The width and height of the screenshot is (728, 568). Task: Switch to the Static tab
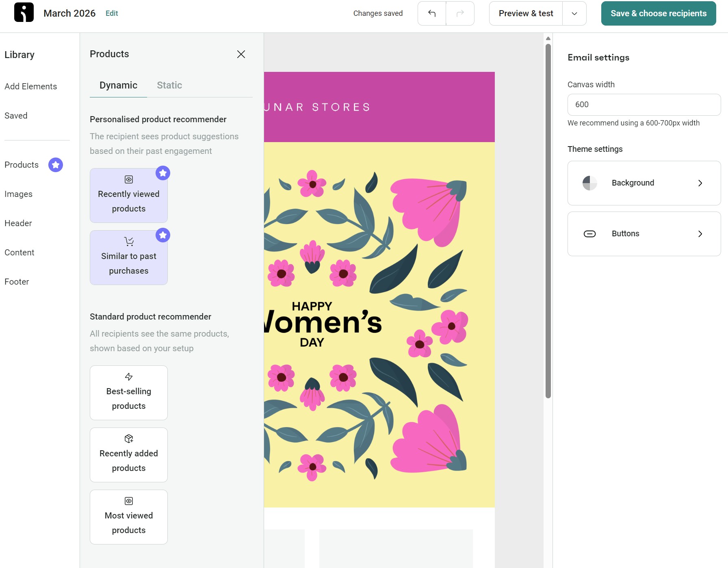tap(169, 85)
